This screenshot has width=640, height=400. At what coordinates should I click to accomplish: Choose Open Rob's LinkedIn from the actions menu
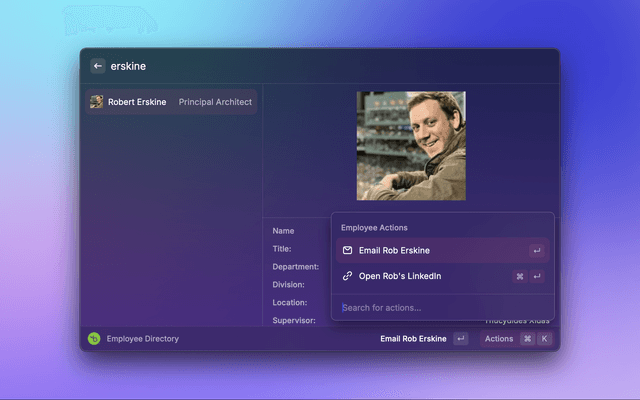click(400, 276)
